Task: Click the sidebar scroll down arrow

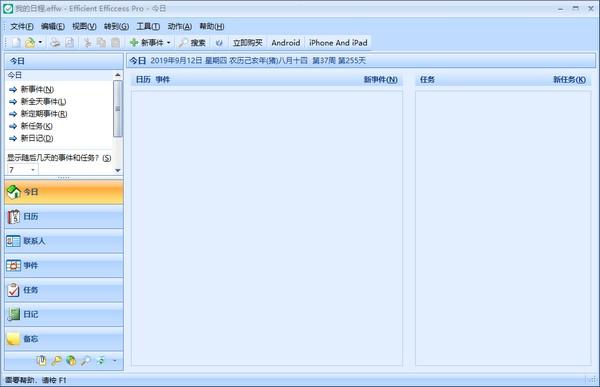Action: click(x=118, y=170)
